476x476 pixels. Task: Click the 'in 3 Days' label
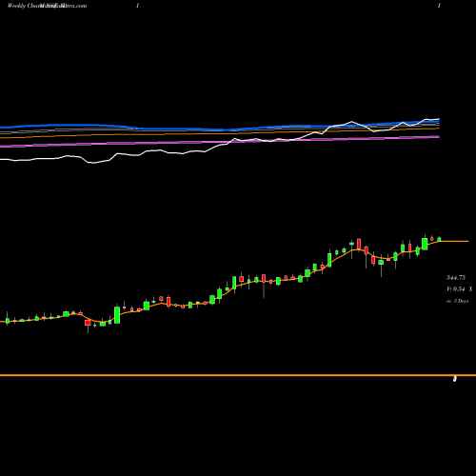458,301
